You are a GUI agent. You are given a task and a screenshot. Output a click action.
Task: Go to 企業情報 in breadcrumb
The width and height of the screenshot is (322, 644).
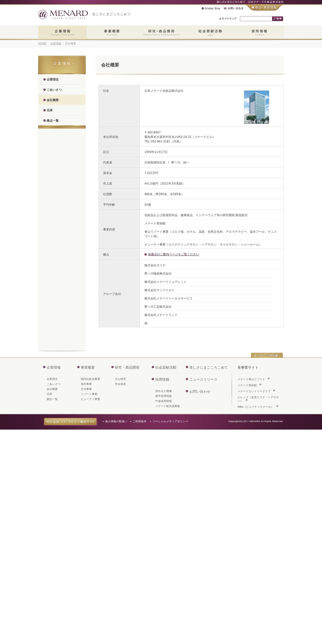pyautogui.click(x=55, y=43)
